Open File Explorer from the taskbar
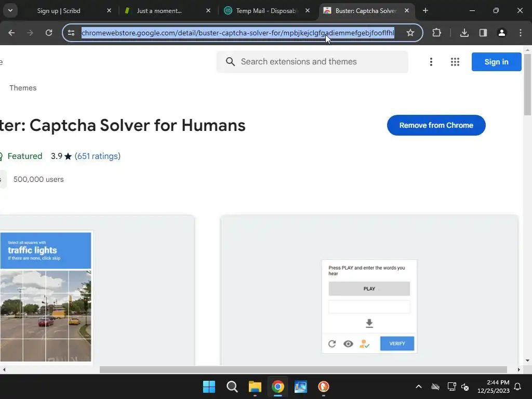This screenshot has height=399, width=532. pos(255,387)
